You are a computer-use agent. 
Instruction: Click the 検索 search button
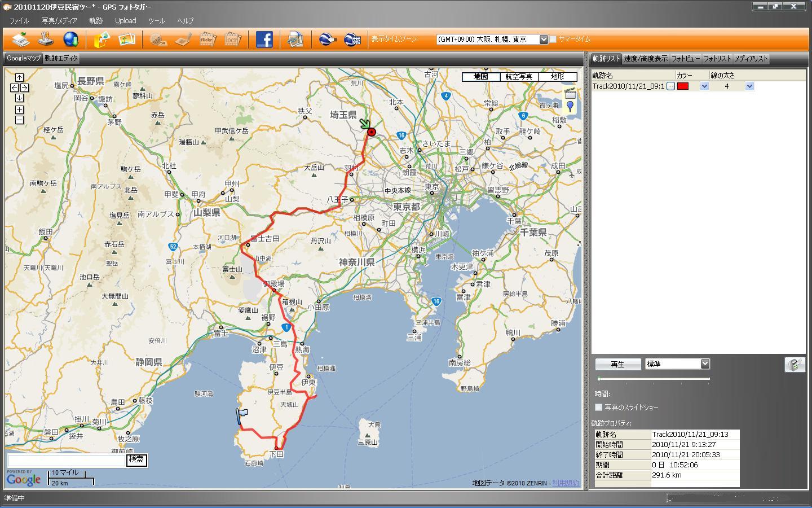click(x=136, y=459)
